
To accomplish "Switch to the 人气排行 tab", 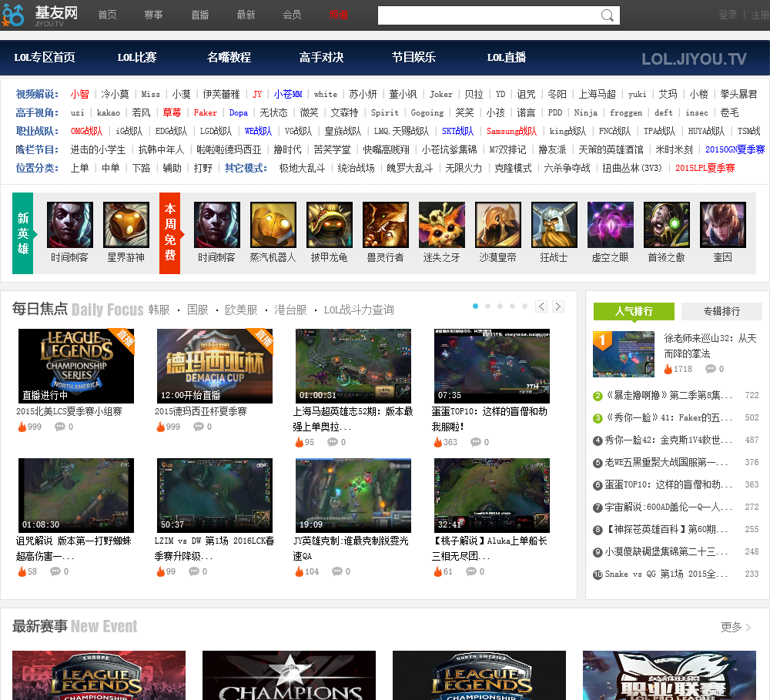I will point(634,311).
